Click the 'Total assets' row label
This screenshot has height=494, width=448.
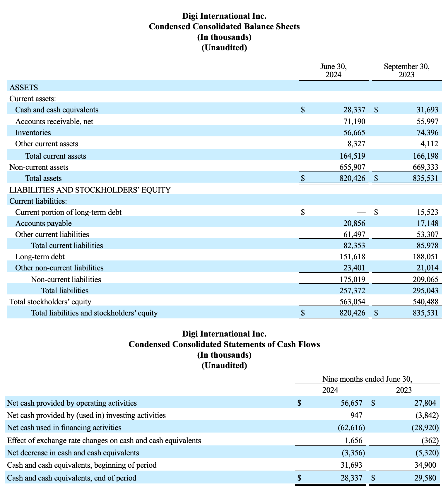[44, 178]
